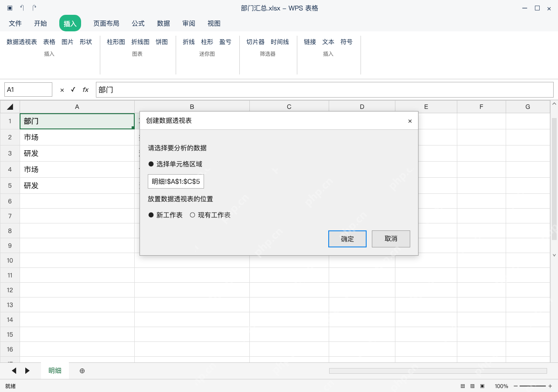Image resolution: width=558 pixels, height=392 pixels.
Task: Click the vertical scrollbar up arrow
Action: tap(555, 105)
